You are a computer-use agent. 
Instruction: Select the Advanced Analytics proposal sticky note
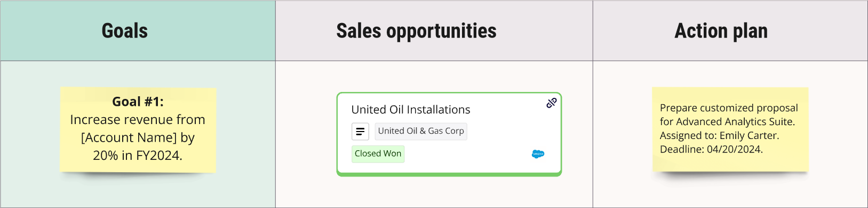coord(730,129)
